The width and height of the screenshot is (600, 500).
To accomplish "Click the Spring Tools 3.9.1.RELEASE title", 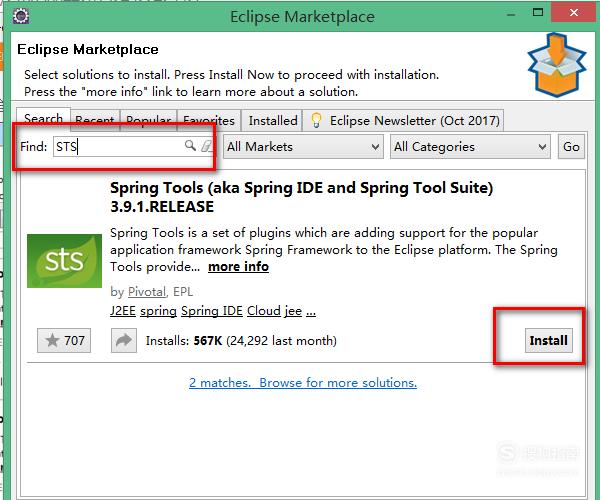I will click(x=302, y=197).
